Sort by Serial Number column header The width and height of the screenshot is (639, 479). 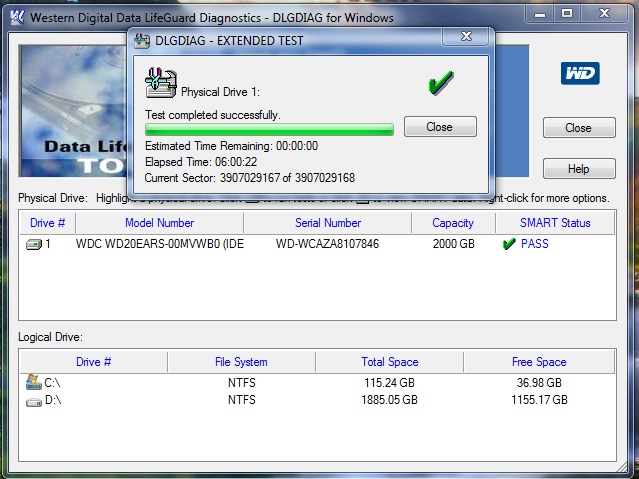328,223
